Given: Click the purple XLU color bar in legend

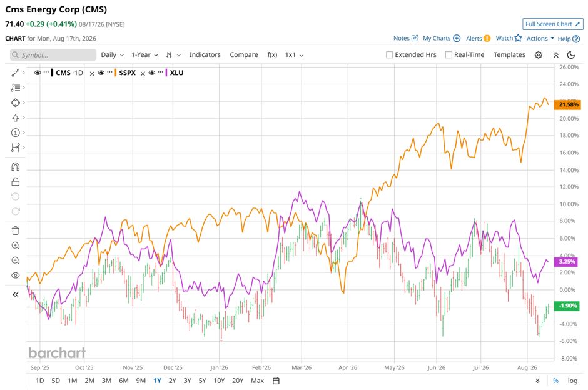Looking at the screenshot, I should (166, 72).
